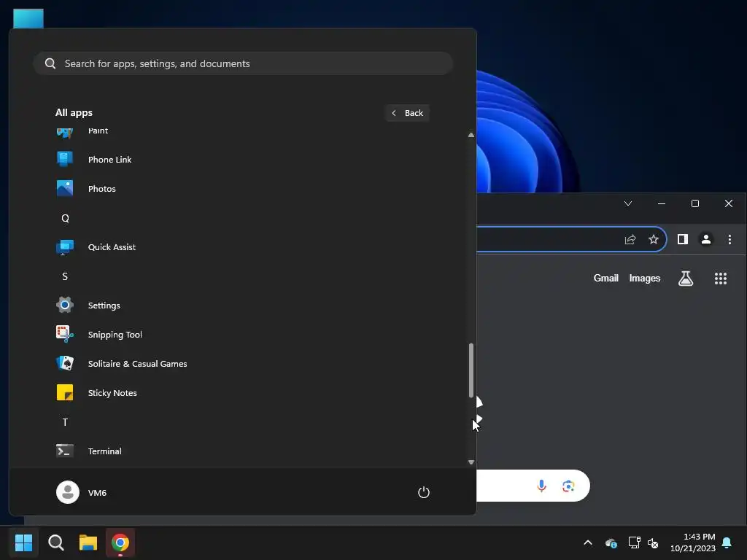Open Chrome profile avatar icon

coord(706,239)
